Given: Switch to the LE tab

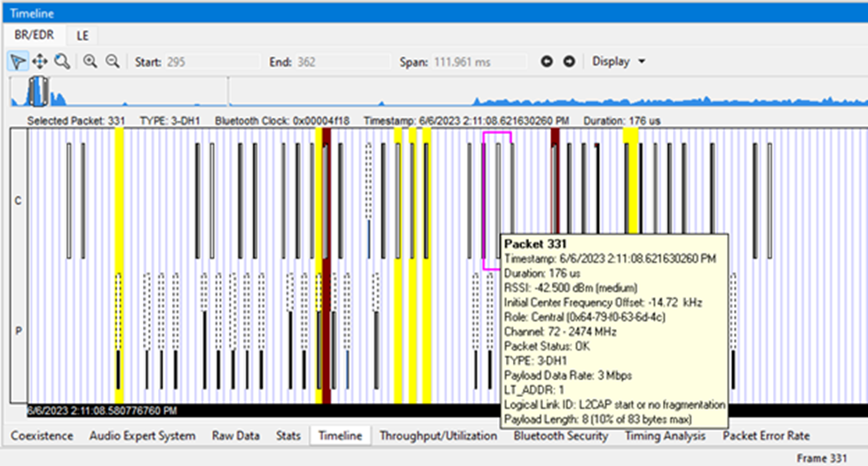Looking at the screenshot, I should 83,36.
